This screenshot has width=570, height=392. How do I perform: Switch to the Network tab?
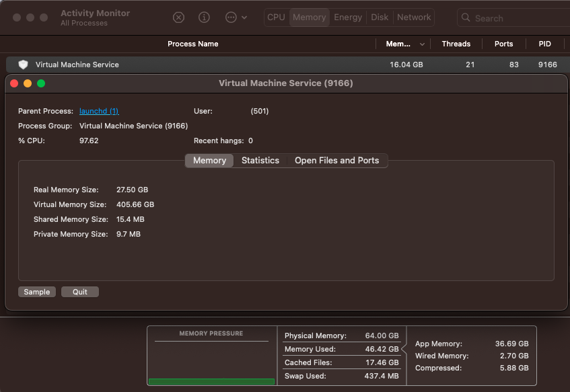[x=414, y=17]
